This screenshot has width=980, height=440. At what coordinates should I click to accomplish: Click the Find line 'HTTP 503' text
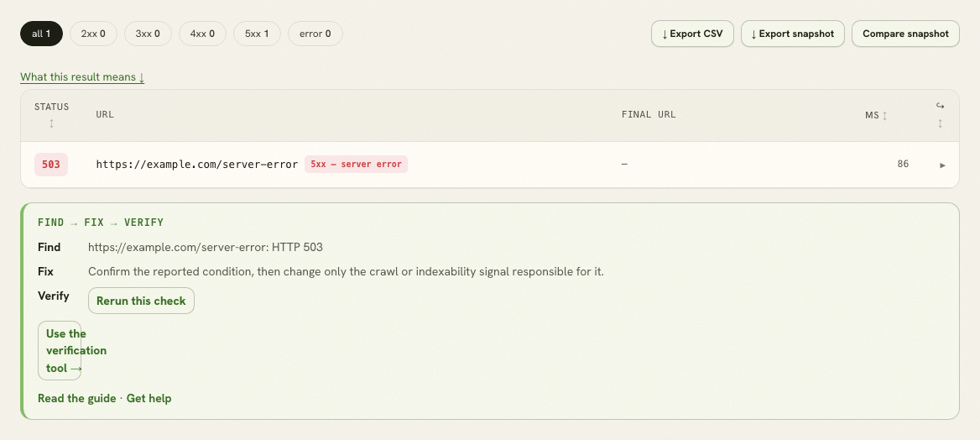coord(297,247)
